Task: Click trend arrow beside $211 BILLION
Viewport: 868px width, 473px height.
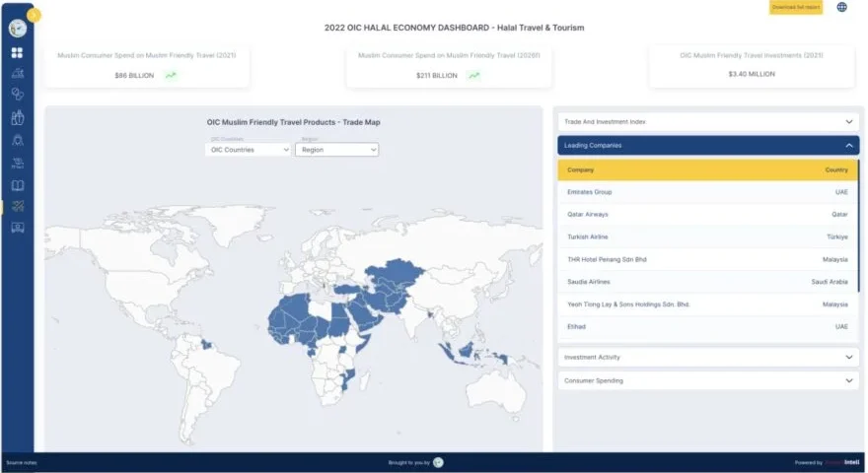Action: 473,75
